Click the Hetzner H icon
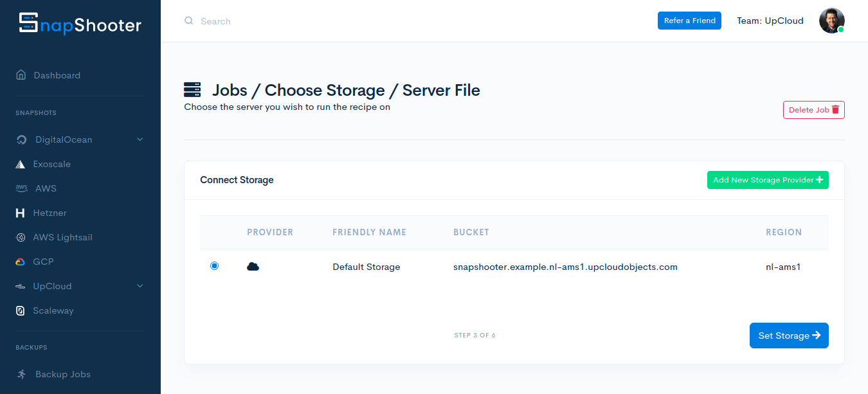This screenshot has width=868, height=394. [21, 213]
